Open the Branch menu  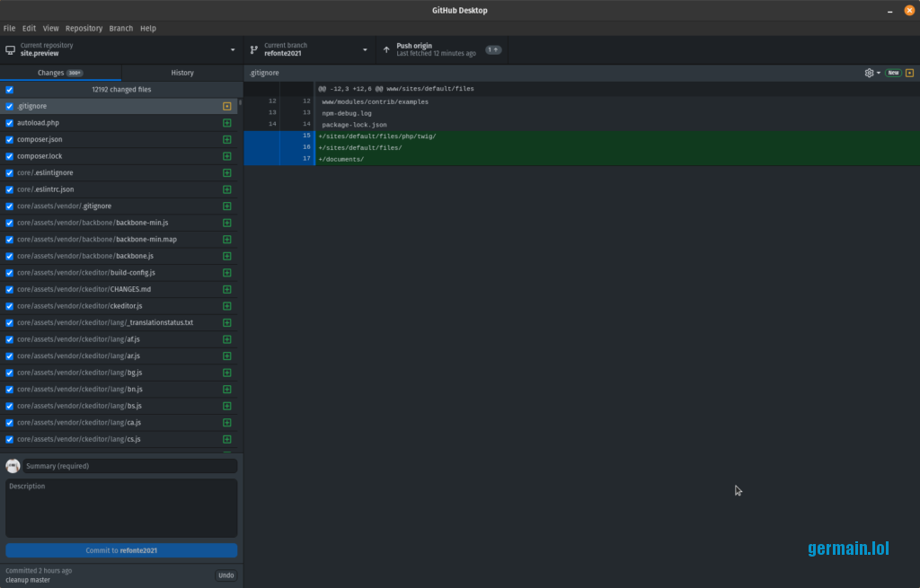coord(121,29)
